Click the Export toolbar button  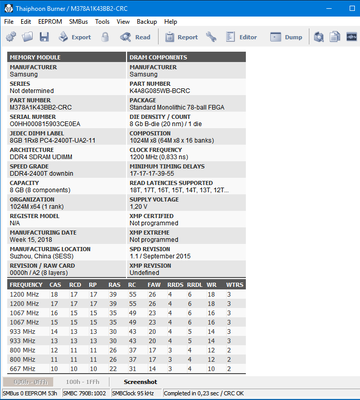pos(75,37)
